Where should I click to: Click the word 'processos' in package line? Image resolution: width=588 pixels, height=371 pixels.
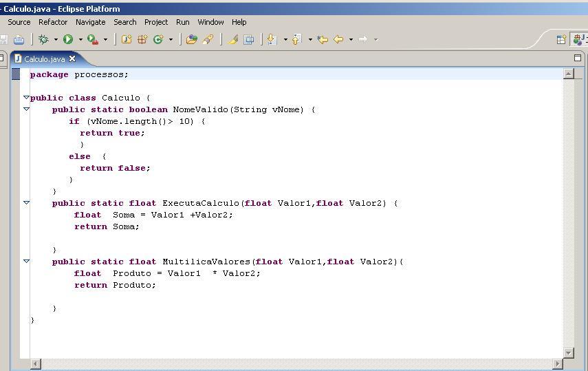point(99,74)
